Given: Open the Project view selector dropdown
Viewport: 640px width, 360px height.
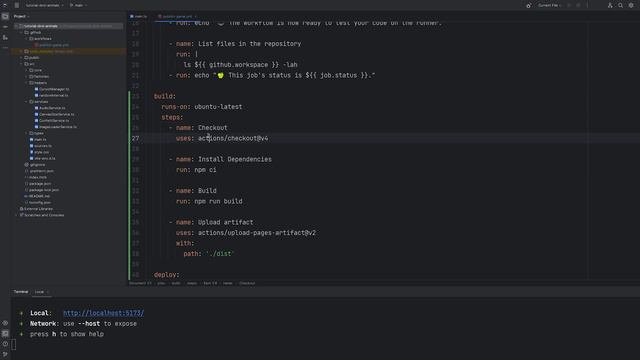Looking at the screenshot, I should point(21,16).
